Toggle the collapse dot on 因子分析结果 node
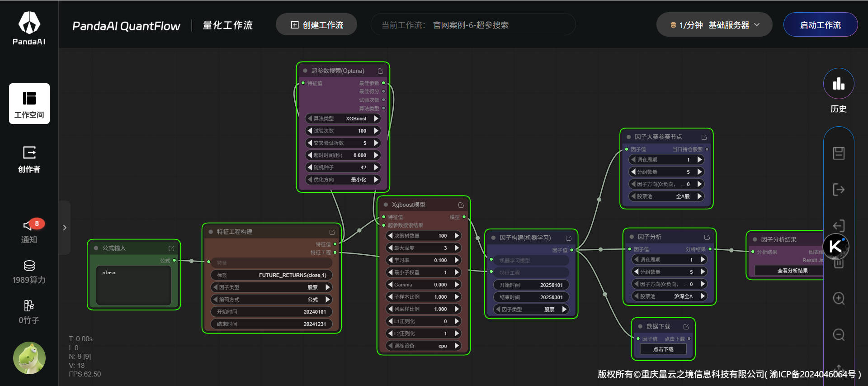 click(x=755, y=239)
